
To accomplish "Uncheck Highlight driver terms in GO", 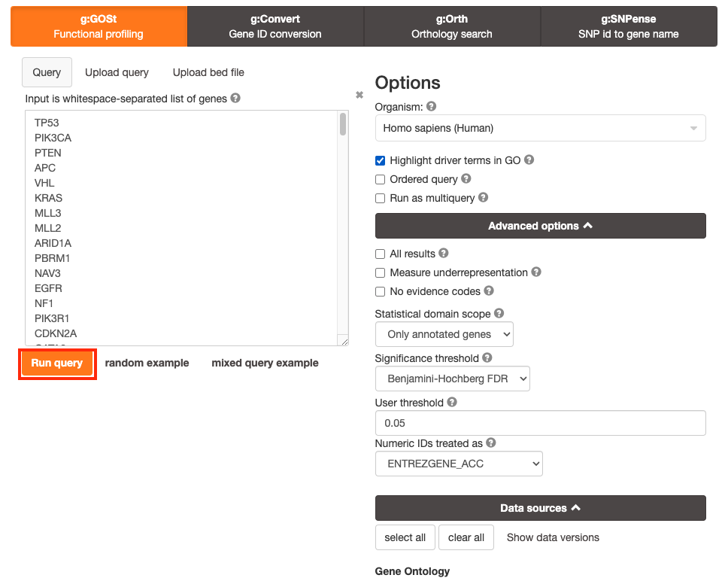I will [381, 160].
